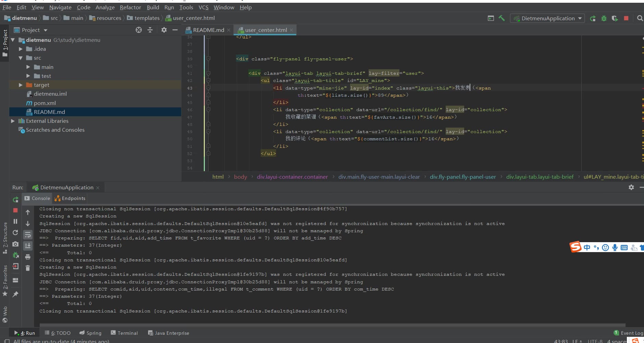Open Project panel settings gear
Image resolution: width=644 pixels, height=343 pixels.
pyautogui.click(x=164, y=30)
